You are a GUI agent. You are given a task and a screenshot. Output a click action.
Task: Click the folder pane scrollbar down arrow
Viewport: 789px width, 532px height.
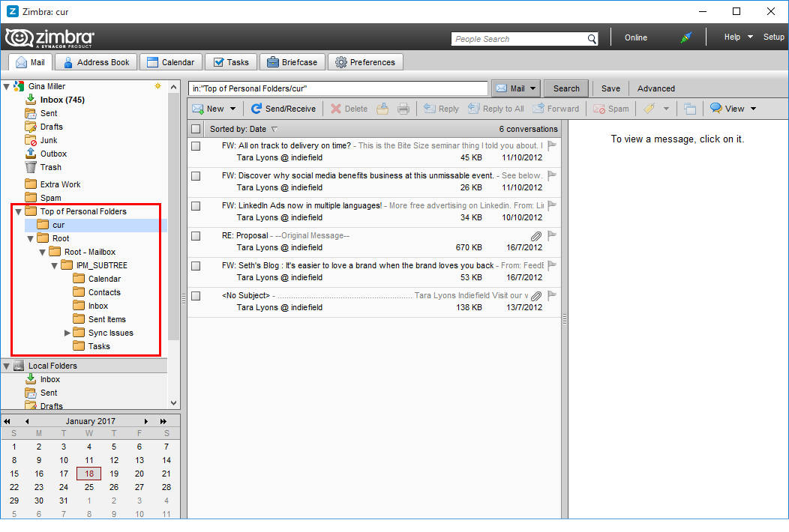173,403
